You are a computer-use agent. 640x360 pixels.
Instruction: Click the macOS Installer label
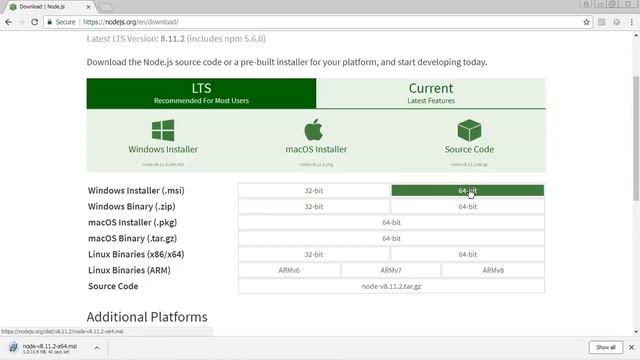point(316,149)
